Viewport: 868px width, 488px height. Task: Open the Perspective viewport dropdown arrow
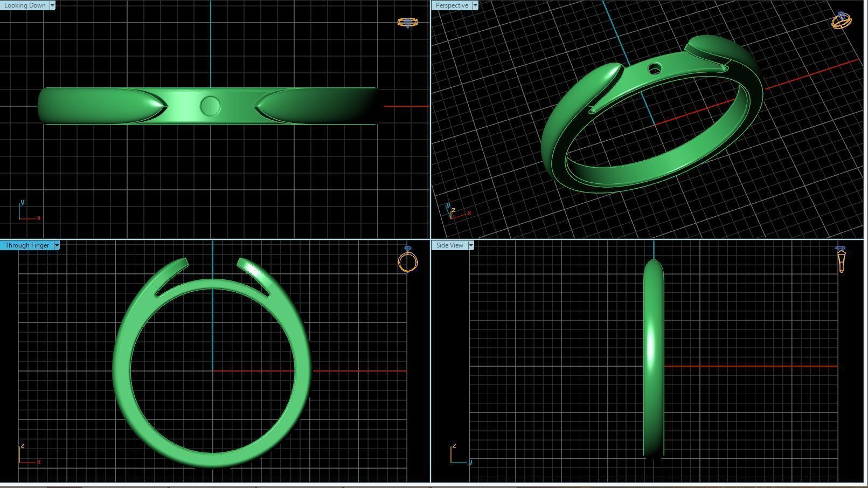pyautogui.click(x=475, y=5)
